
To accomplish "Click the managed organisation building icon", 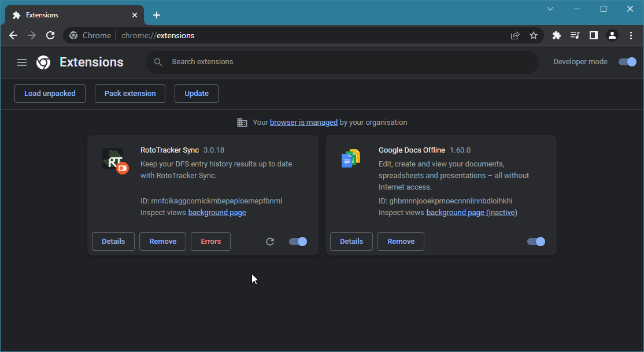I will (242, 123).
